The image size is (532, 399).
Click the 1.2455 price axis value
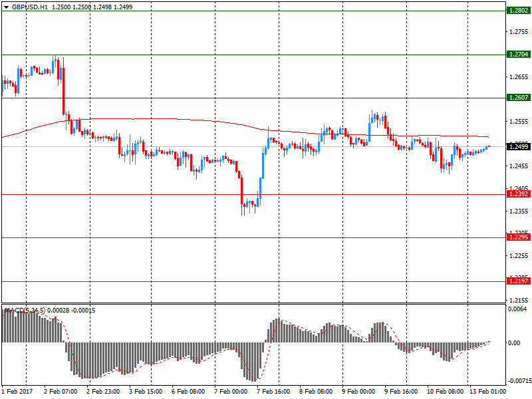[x=519, y=166]
